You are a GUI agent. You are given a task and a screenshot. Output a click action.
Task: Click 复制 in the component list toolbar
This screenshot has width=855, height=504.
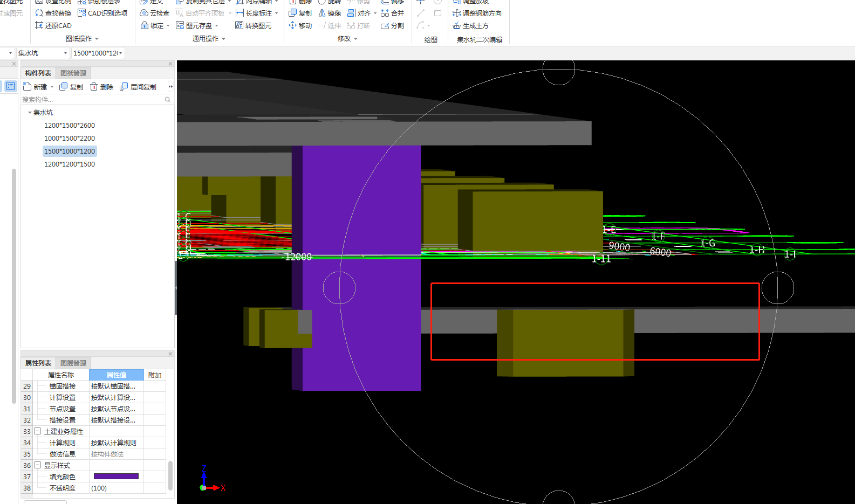pos(71,87)
